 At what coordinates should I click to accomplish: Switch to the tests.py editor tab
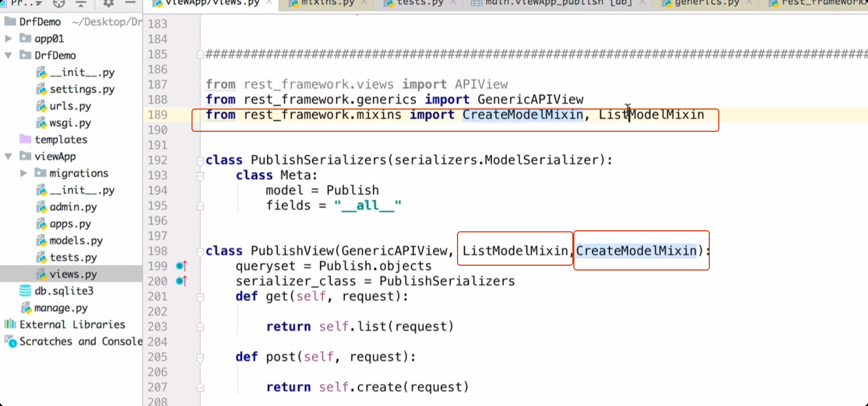pyautogui.click(x=421, y=3)
